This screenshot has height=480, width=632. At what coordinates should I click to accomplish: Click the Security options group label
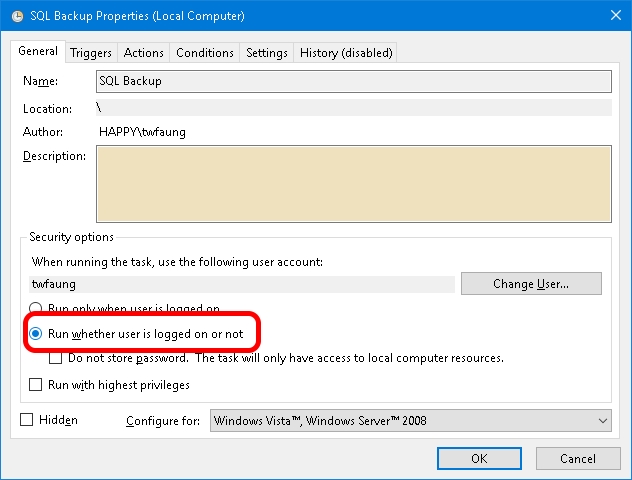[71, 237]
